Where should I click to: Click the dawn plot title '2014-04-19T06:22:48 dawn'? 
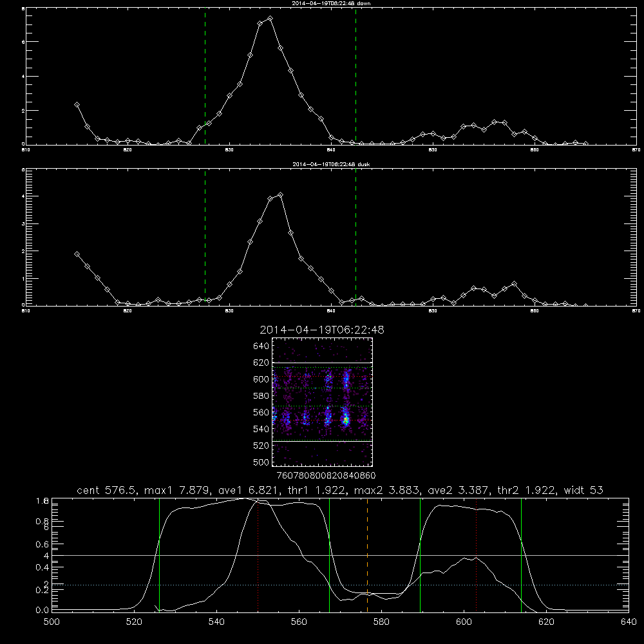coord(331,3)
